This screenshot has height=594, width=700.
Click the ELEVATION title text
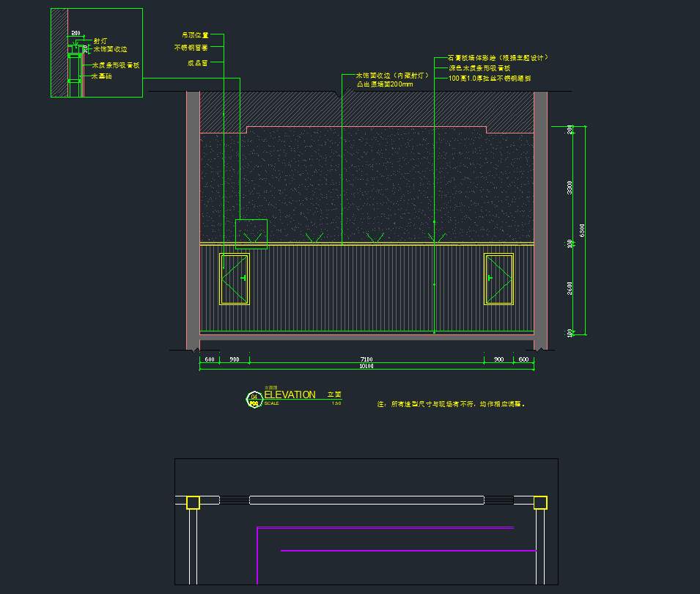(290, 395)
